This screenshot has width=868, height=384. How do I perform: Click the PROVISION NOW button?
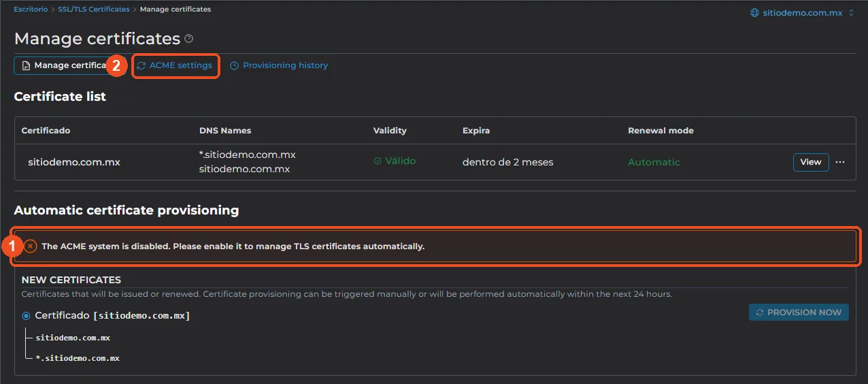tap(799, 313)
